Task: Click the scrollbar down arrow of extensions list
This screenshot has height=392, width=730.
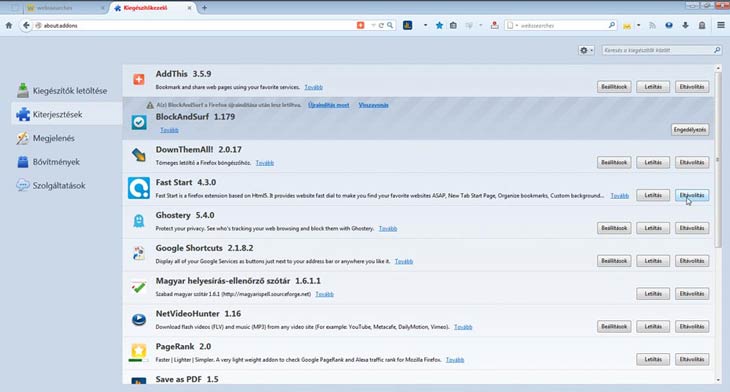Action: 718,380
